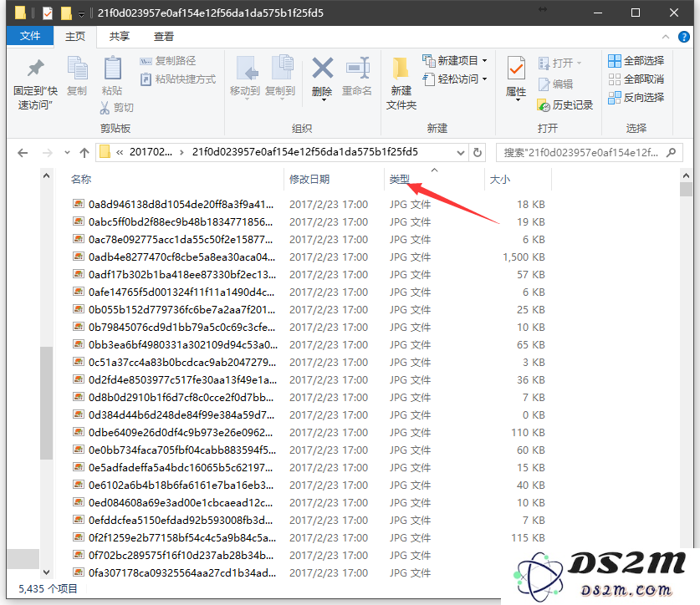Image resolution: width=700 pixels, height=605 pixels.
Task: Open Help via the blue question mark
Action: 683,37
